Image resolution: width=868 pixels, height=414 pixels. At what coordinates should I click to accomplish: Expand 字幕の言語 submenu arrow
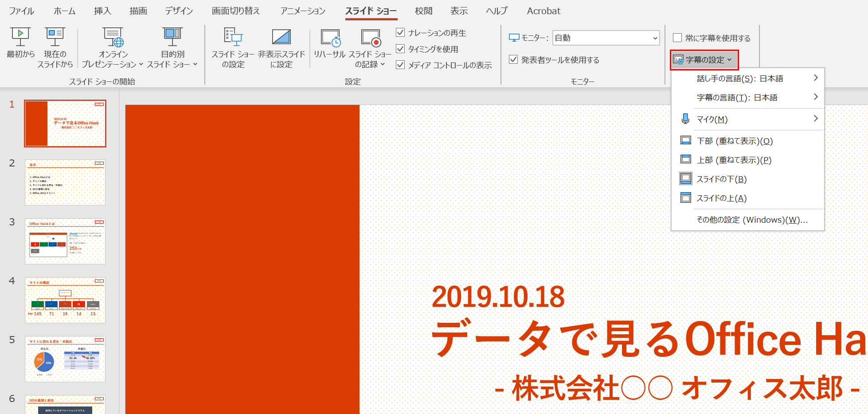pos(816,97)
